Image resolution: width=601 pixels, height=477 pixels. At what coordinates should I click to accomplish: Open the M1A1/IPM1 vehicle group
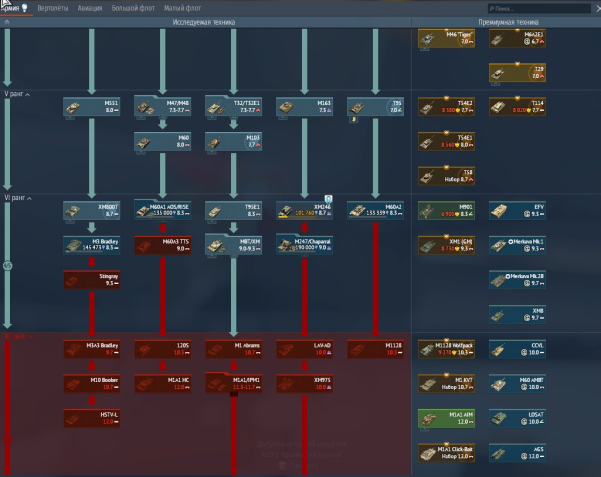click(x=233, y=383)
